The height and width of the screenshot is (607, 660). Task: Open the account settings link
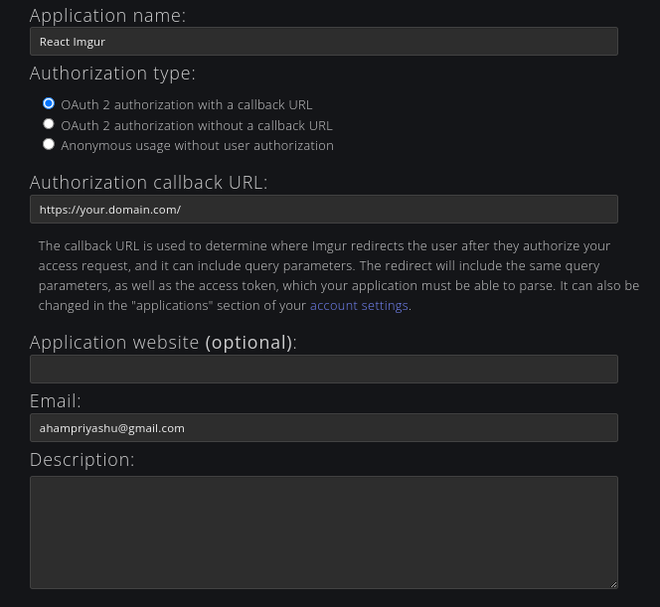click(x=359, y=306)
